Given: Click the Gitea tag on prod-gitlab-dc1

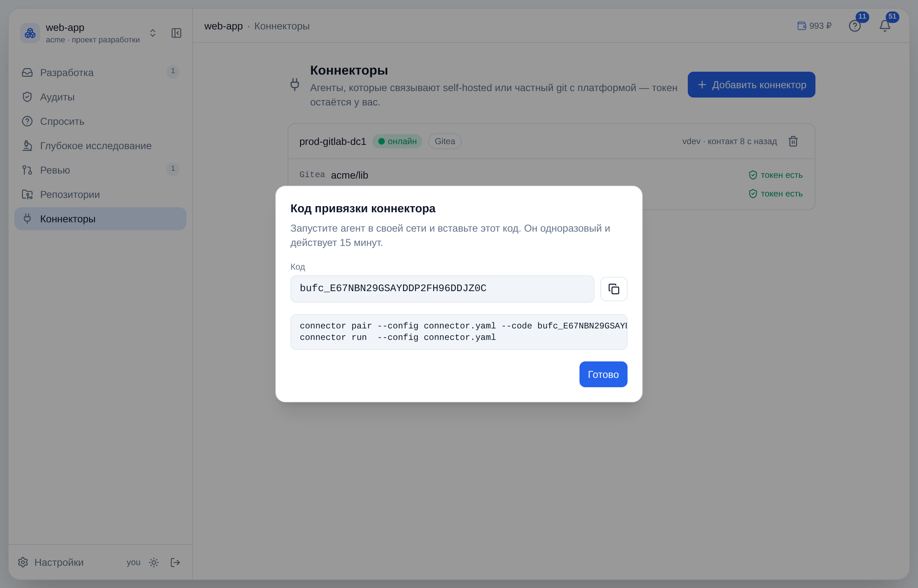Looking at the screenshot, I should pyautogui.click(x=445, y=141).
